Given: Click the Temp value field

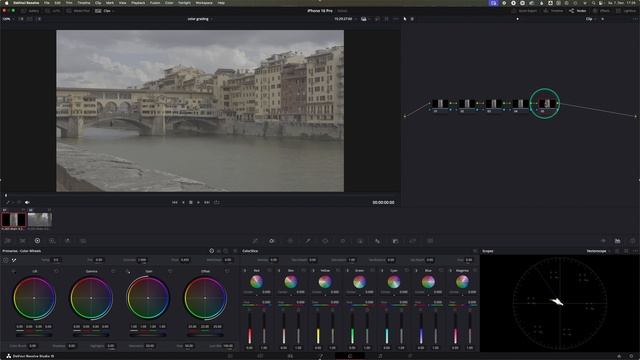Looking at the screenshot, I should coord(56,260).
